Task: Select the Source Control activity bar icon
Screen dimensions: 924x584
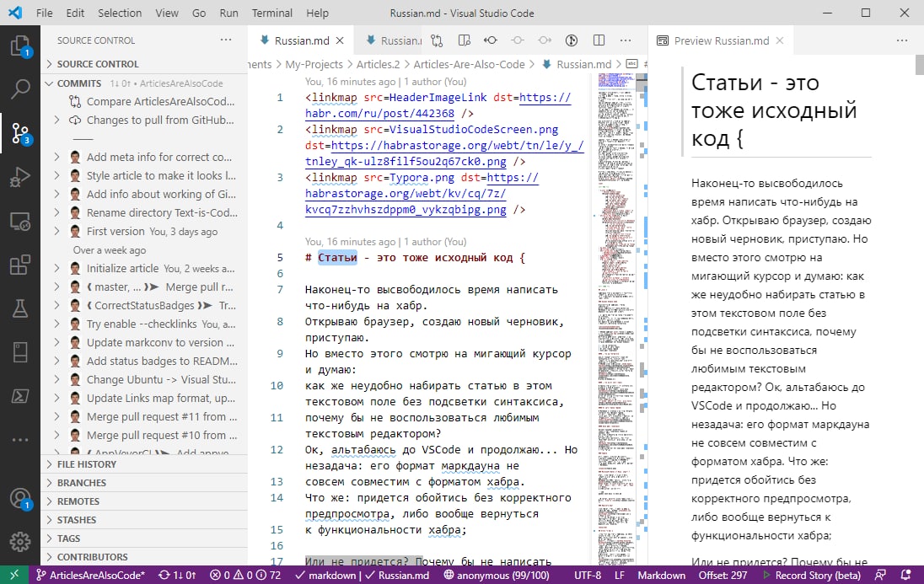Action: point(20,134)
